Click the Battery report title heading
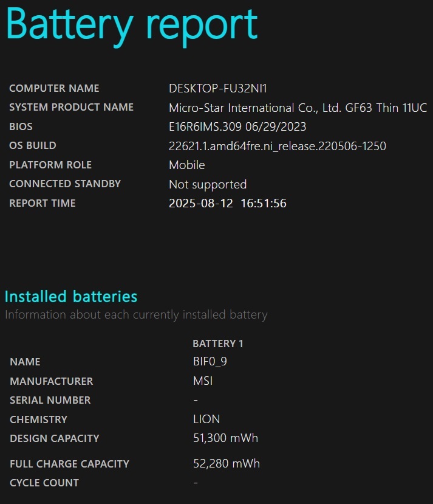Image resolution: width=433 pixels, height=504 pixels. pos(132,26)
